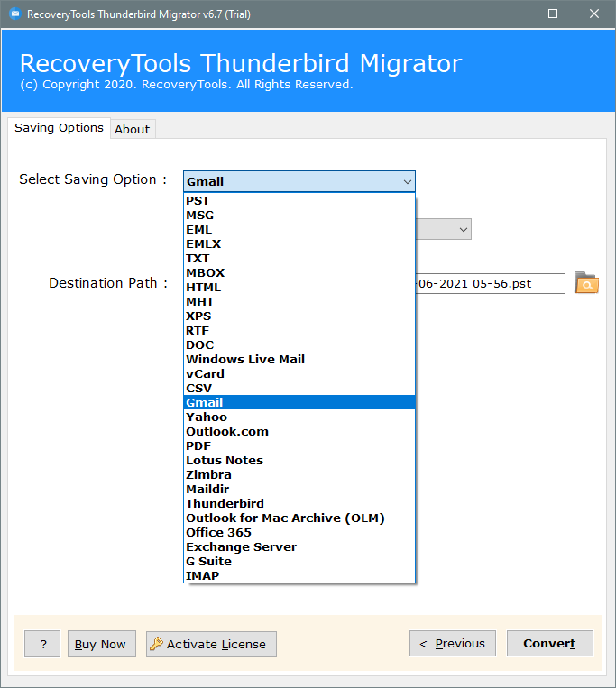Viewport: 616px width, 688px height.
Task: Pick TXT in the dropdown list
Action: (299, 259)
